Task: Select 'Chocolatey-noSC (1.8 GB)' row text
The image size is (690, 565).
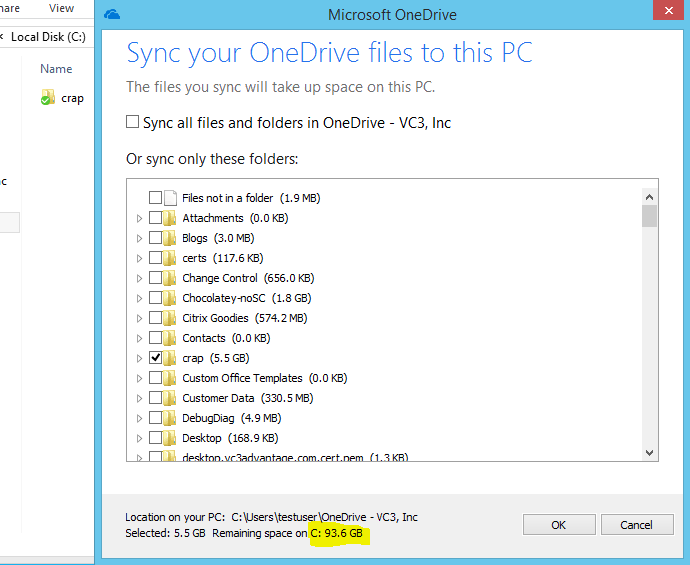Action: pyautogui.click(x=247, y=298)
